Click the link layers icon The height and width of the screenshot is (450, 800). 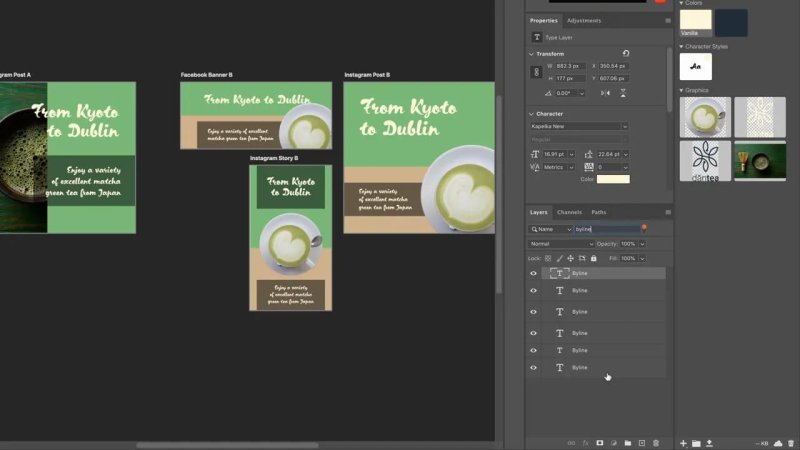571,443
